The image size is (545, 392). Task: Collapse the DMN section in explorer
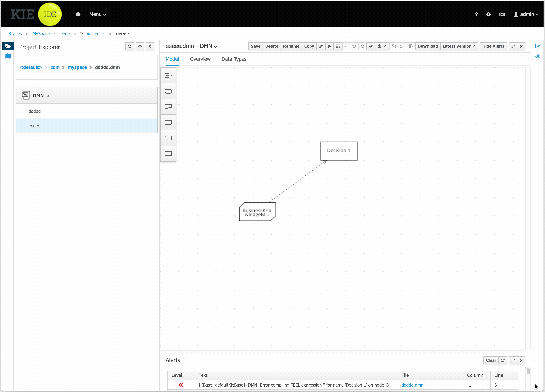[x=48, y=96]
